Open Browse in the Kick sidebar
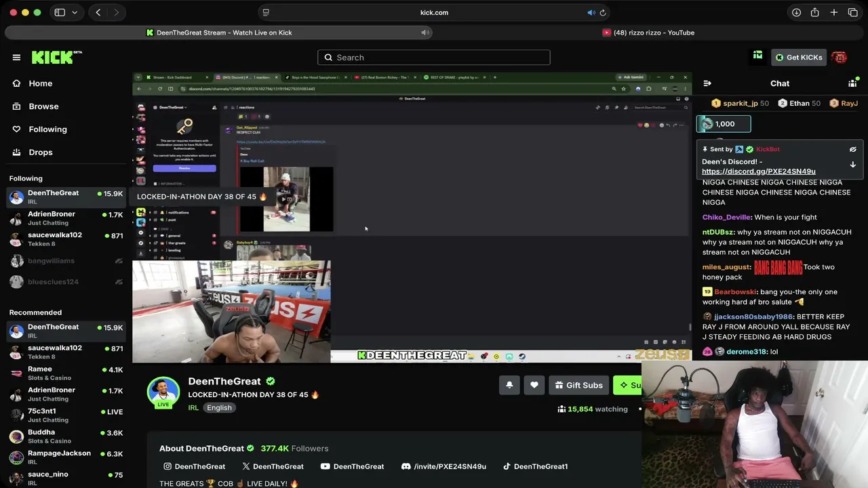Image resolution: width=868 pixels, height=488 pixels. click(43, 106)
